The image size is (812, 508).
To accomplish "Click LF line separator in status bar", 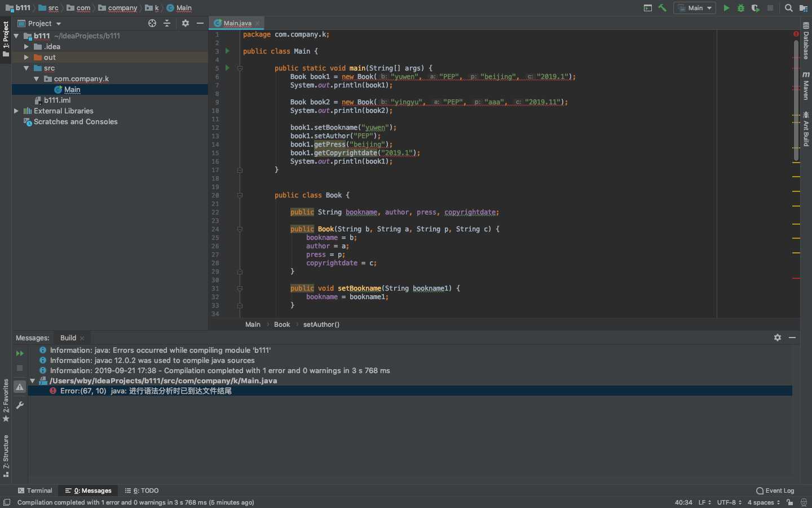I will [704, 502].
